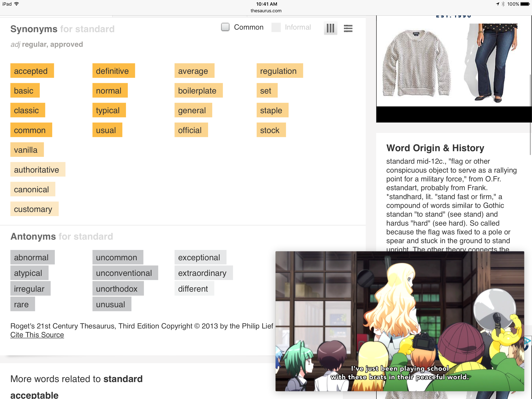532x399 pixels.
Task: Tap the location arrow status icon
Action: tap(497, 4)
